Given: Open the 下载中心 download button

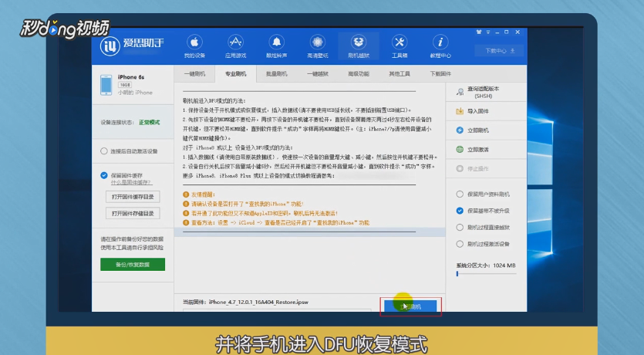Looking at the screenshot, I should (499, 51).
